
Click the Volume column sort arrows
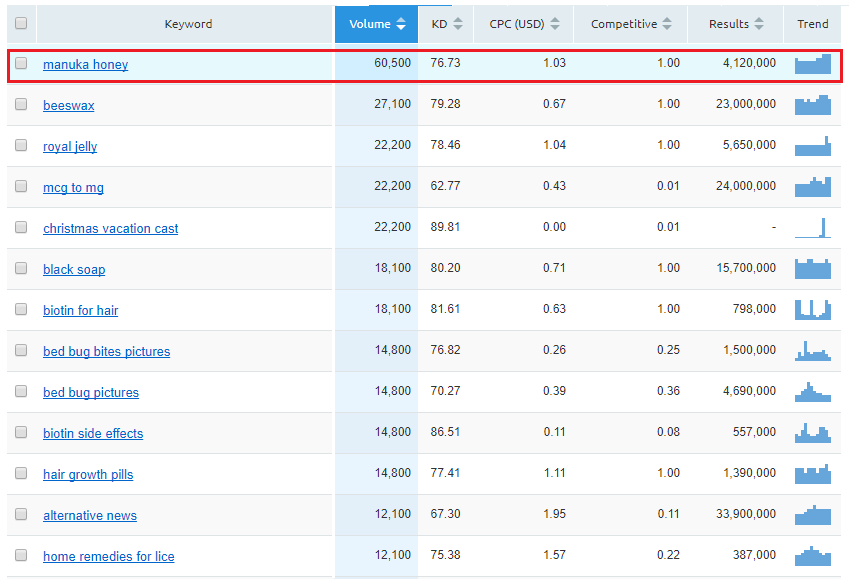click(401, 24)
